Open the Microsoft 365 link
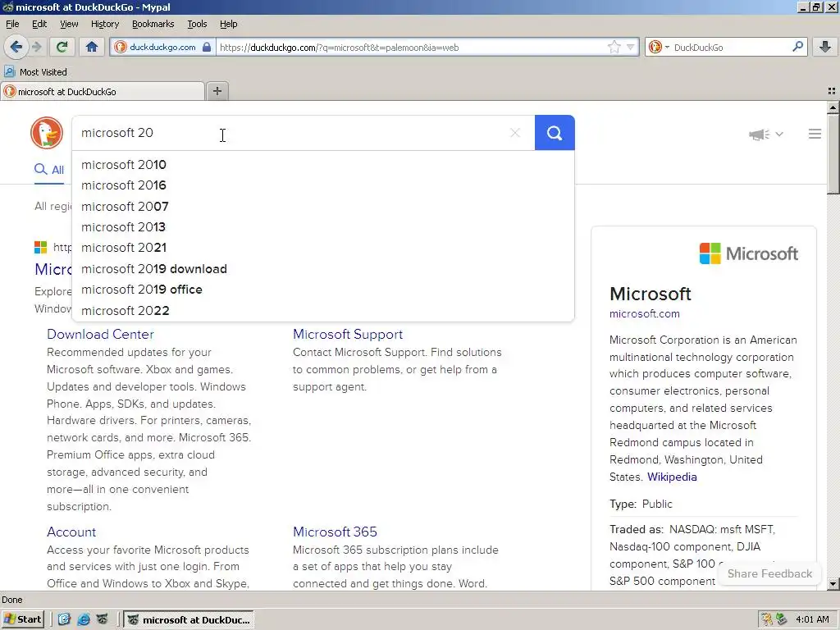Image resolution: width=840 pixels, height=630 pixels. 335,532
